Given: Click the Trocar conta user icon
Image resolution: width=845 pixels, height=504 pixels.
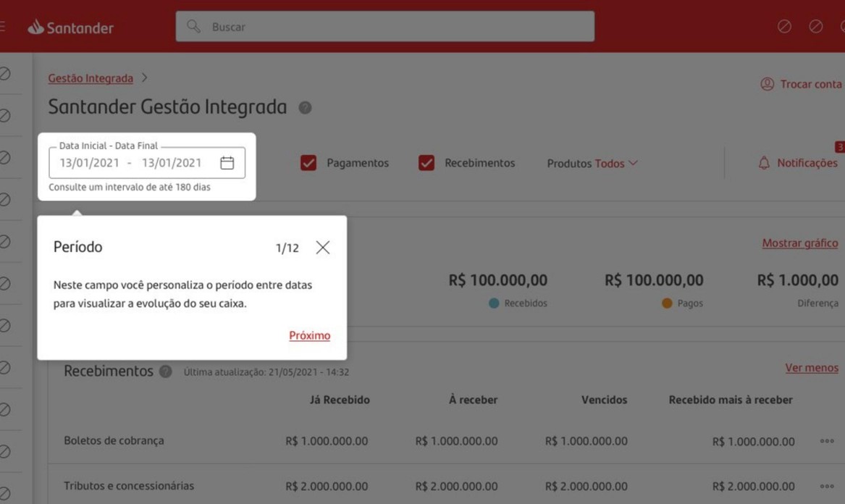Looking at the screenshot, I should (x=767, y=84).
